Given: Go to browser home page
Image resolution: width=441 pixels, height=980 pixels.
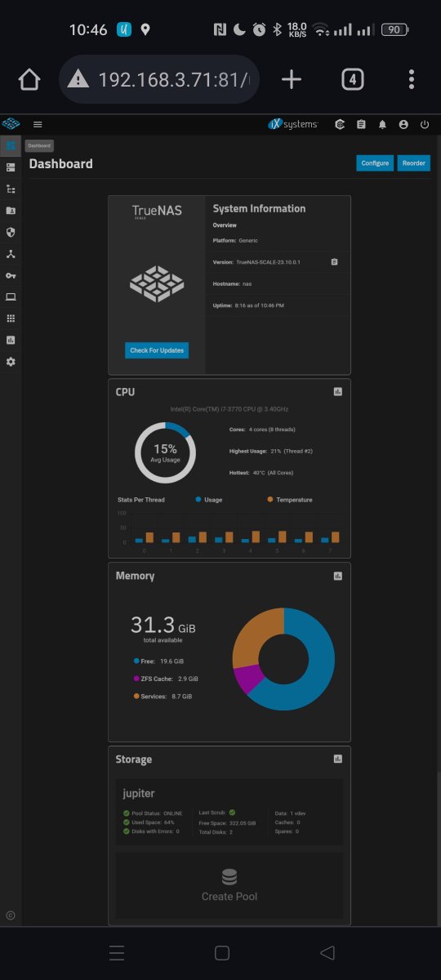Looking at the screenshot, I should 29,79.
